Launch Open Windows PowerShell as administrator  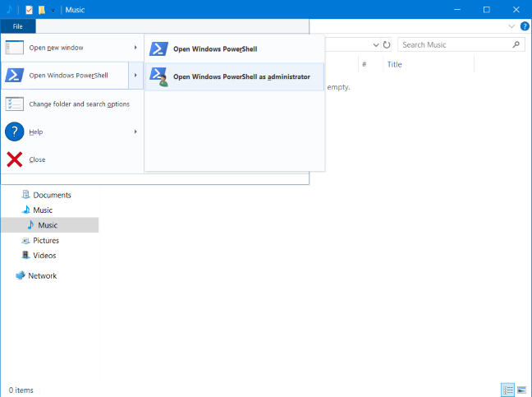pos(235,76)
